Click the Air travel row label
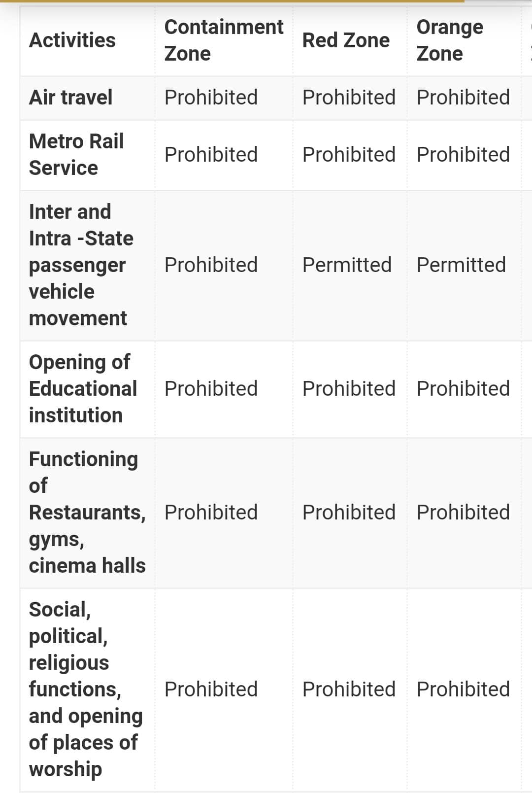 coord(70,97)
